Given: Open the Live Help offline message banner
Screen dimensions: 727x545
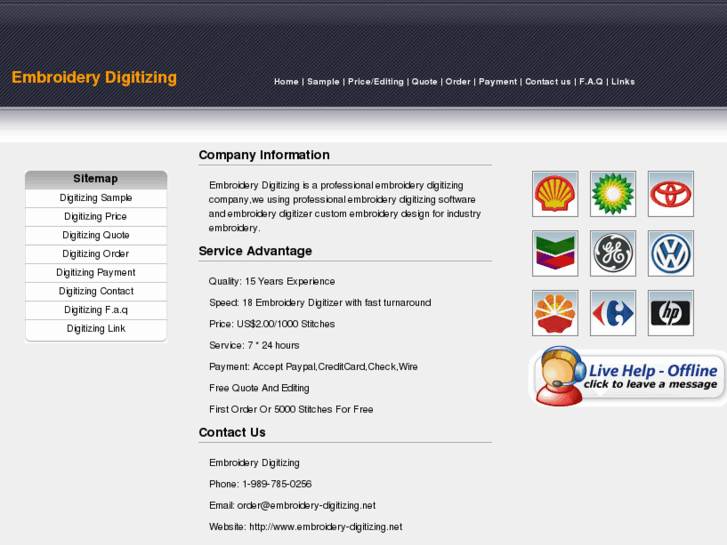Looking at the screenshot, I should coord(627,377).
